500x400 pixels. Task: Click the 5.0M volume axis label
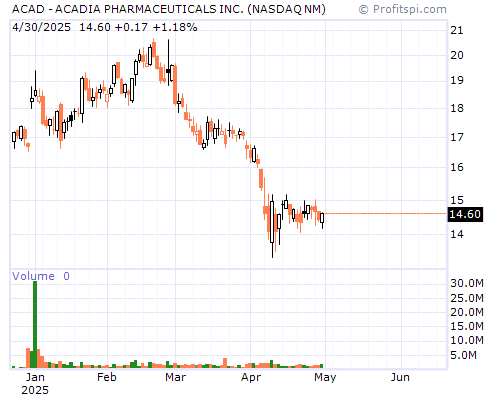pos(463,355)
